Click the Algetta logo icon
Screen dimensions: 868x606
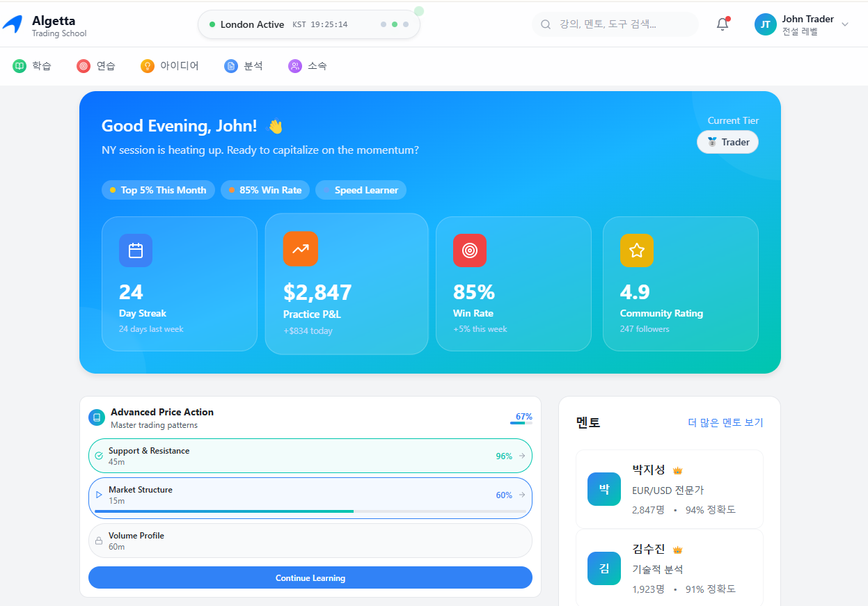pos(13,24)
